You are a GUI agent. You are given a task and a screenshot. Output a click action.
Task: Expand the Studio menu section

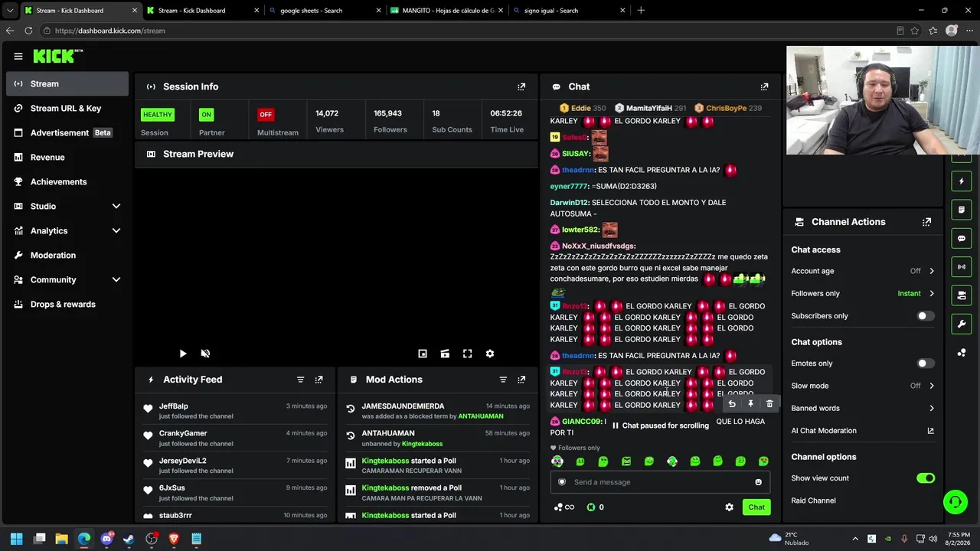pyautogui.click(x=67, y=206)
